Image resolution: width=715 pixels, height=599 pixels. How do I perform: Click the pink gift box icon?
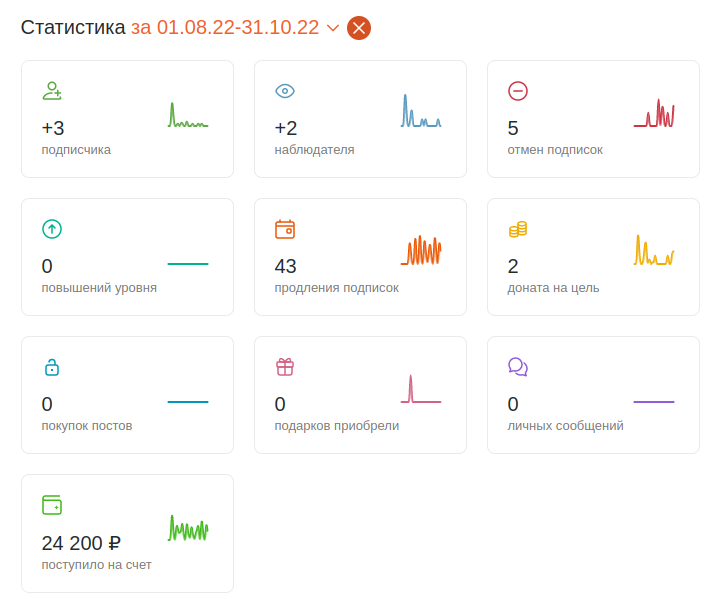(285, 367)
